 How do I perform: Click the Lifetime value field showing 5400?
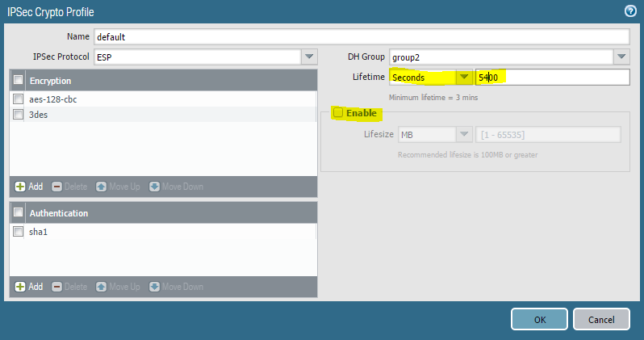point(553,78)
